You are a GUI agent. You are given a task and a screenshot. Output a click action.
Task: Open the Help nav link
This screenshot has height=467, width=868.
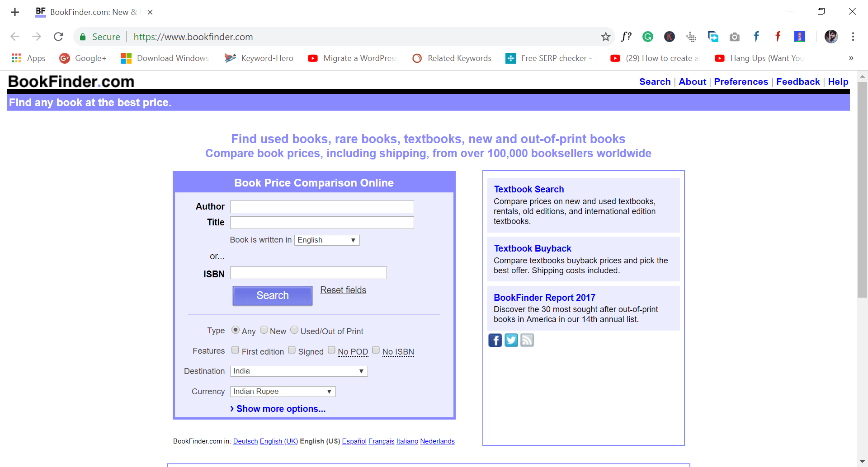point(838,82)
